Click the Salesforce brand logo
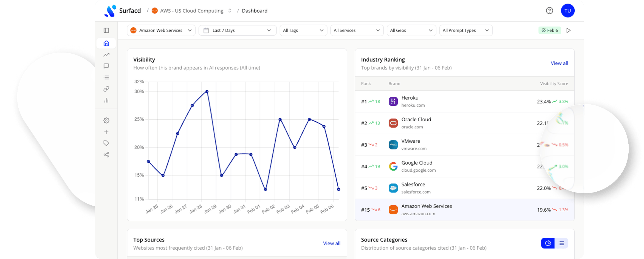The height and width of the screenshot is (259, 644). coord(393,188)
